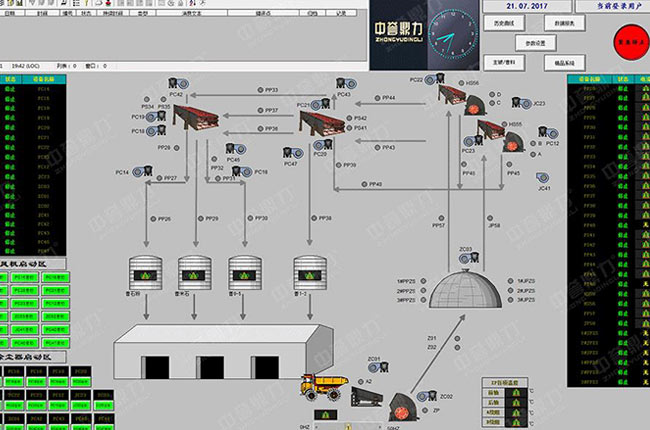Open the 历史曲线 history curve page
Screen dimensions: 650x430
coord(506,21)
